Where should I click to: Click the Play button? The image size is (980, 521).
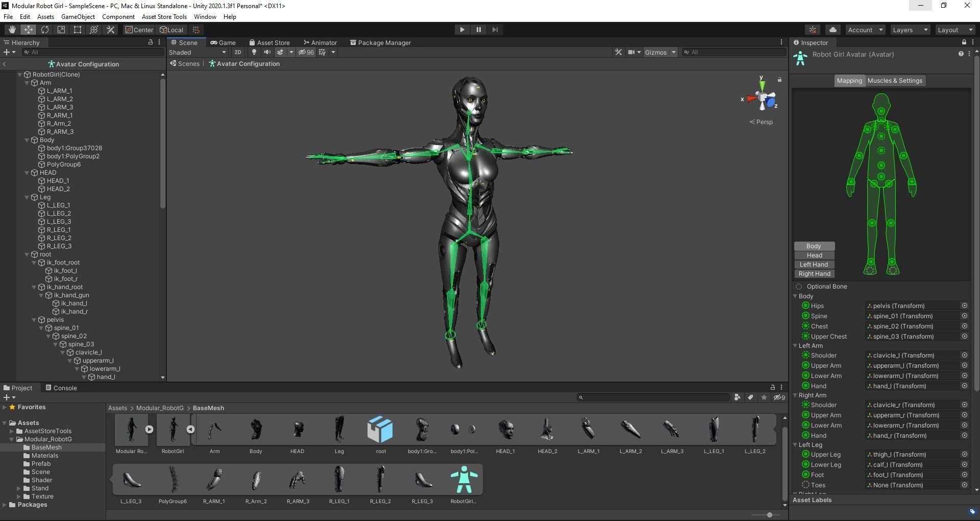[462, 30]
